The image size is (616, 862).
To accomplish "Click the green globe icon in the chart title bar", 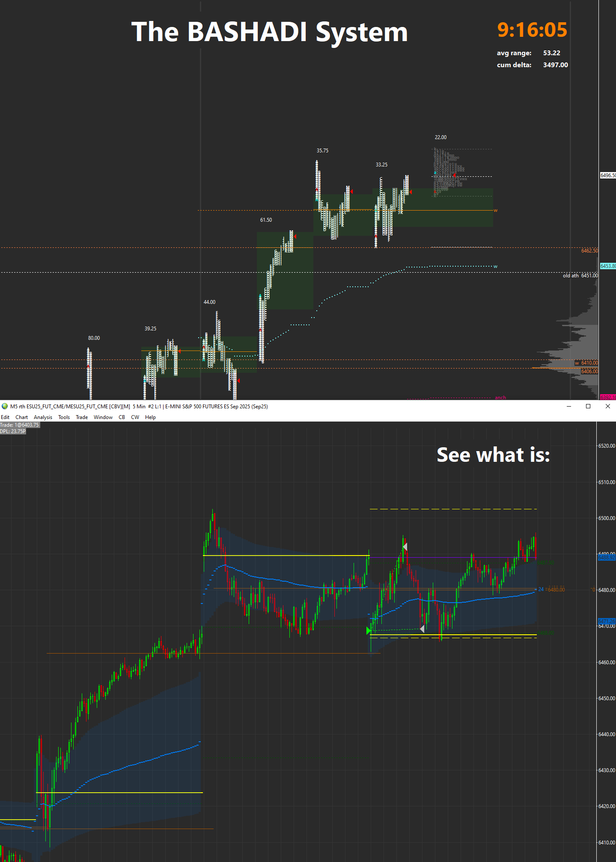I will coord(5,406).
